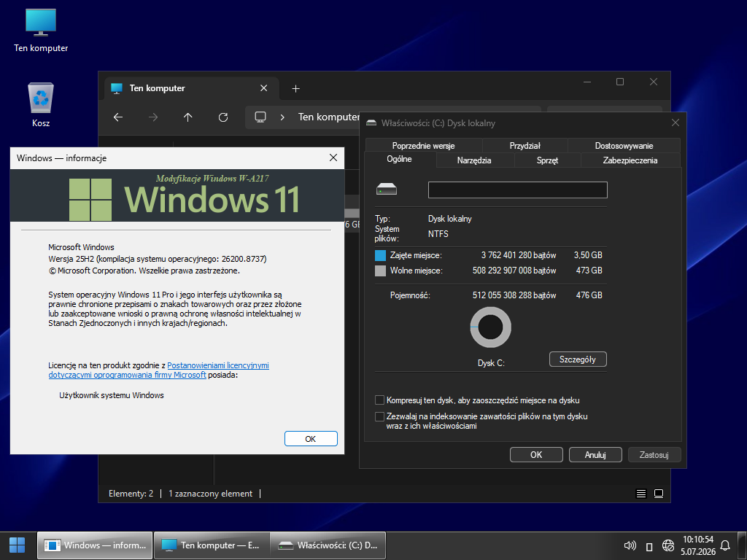Switch Explorer to large icons view

click(x=659, y=494)
